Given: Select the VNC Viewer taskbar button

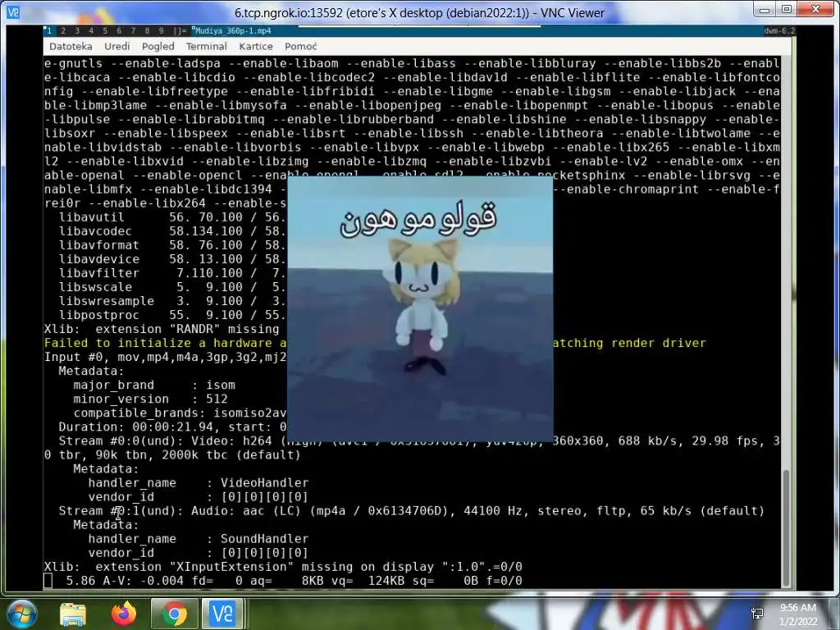Looking at the screenshot, I should click(222, 614).
